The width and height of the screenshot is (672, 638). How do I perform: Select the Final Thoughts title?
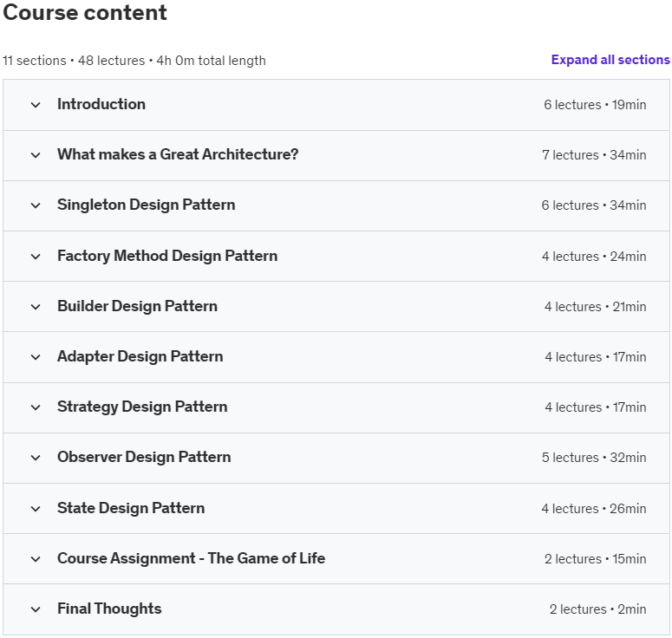(x=109, y=609)
